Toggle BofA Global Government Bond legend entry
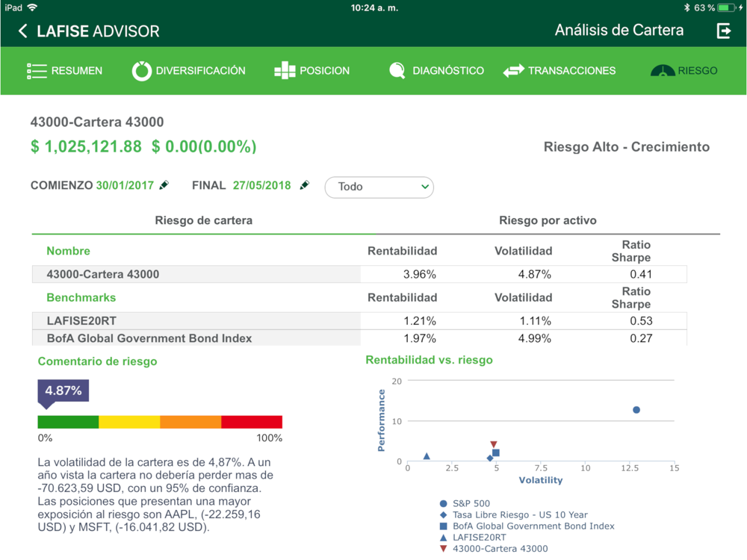The height and width of the screenshot is (560, 747). pyautogui.click(x=527, y=526)
